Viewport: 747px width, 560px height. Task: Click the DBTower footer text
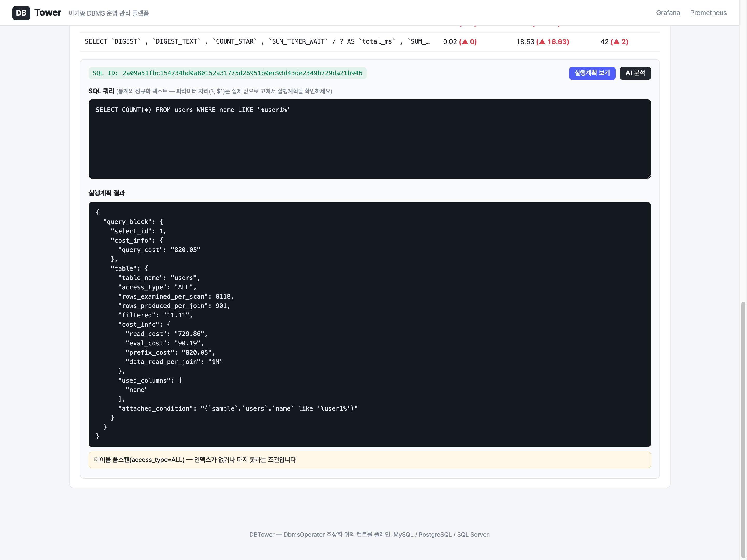(369, 534)
